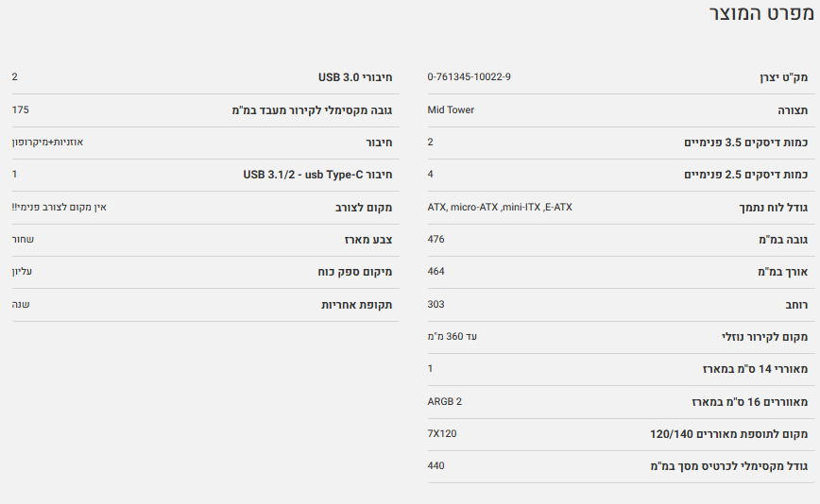Screen dimensions: 820x504
Task: Click the 'תצורה' specification label
Action: pyautogui.click(x=792, y=109)
